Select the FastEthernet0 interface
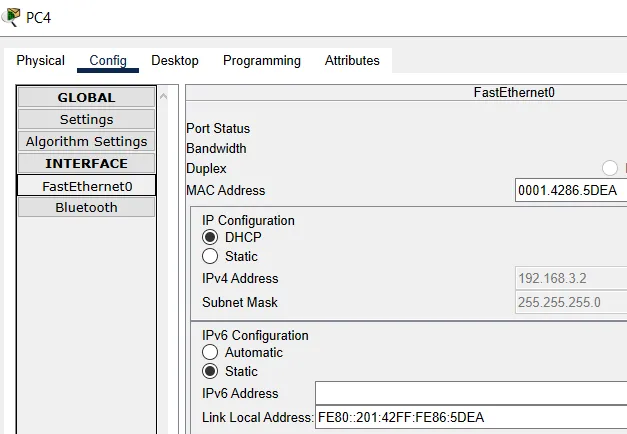This screenshot has height=434, width=627. click(86, 186)
